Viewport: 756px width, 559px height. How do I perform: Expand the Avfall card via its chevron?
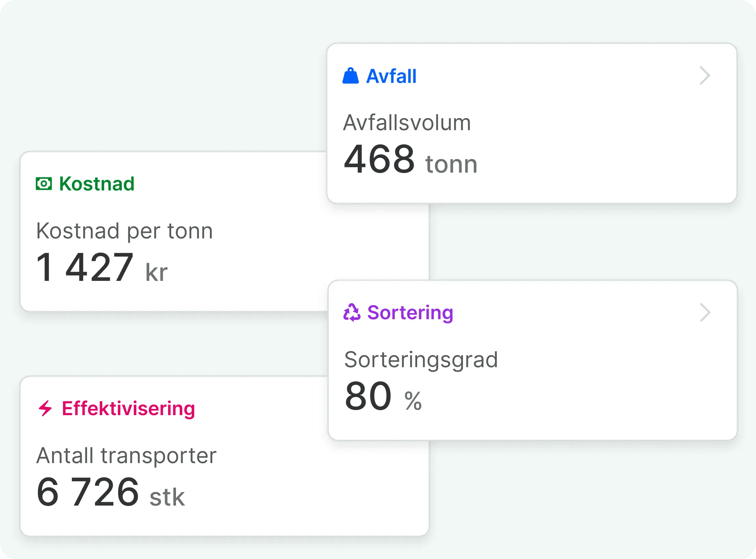click(x=705, y=76)
